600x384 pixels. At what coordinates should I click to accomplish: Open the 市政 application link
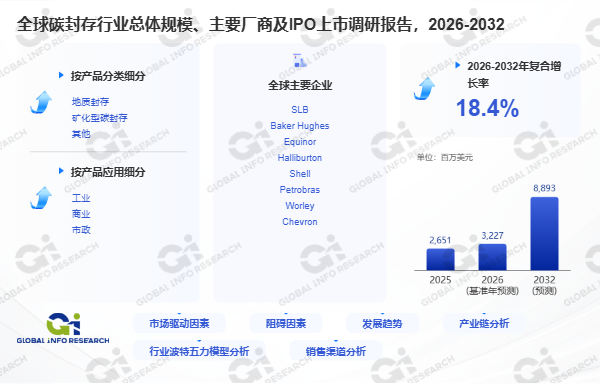(81, 230)
